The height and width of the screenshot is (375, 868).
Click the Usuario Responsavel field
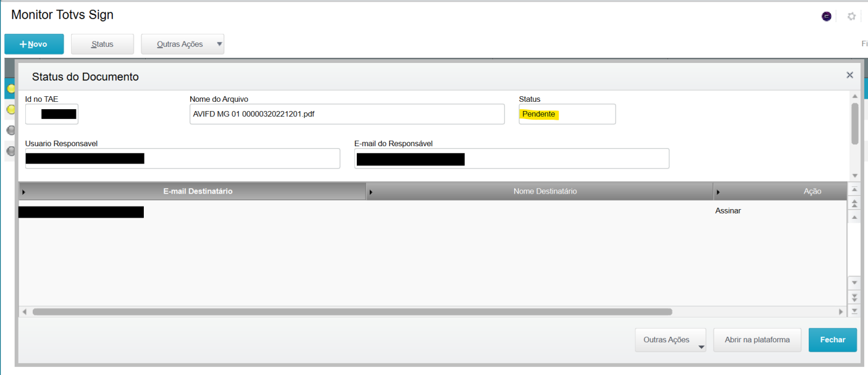183,159
